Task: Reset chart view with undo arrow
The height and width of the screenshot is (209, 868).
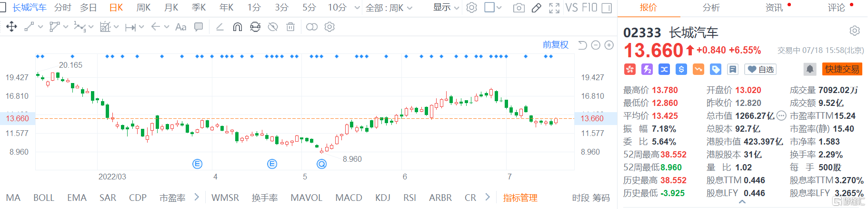Action: tap(582, 45)
